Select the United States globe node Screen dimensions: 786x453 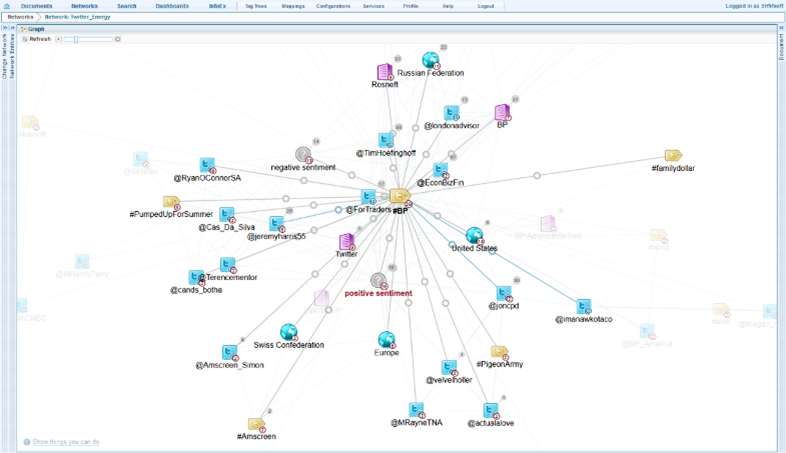click(x=474, y=236)
